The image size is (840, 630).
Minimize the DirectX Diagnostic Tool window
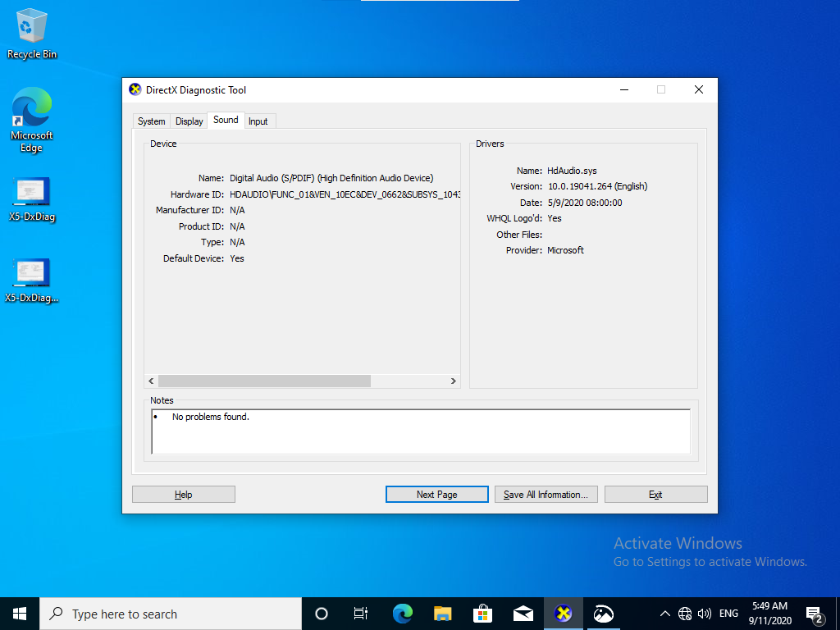(624, 90)
